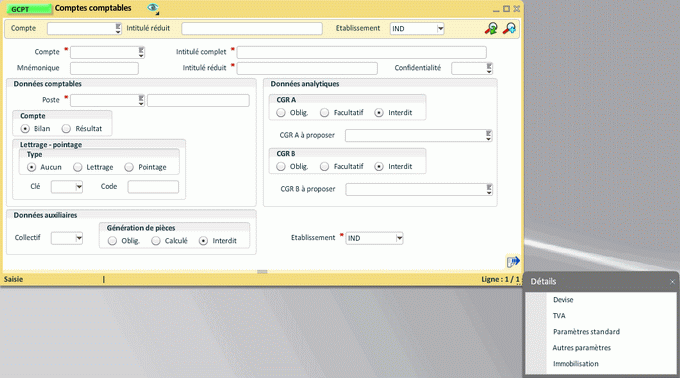Open the header Etablissement IND dropdown
680x378 pixels.
point(440,29)
